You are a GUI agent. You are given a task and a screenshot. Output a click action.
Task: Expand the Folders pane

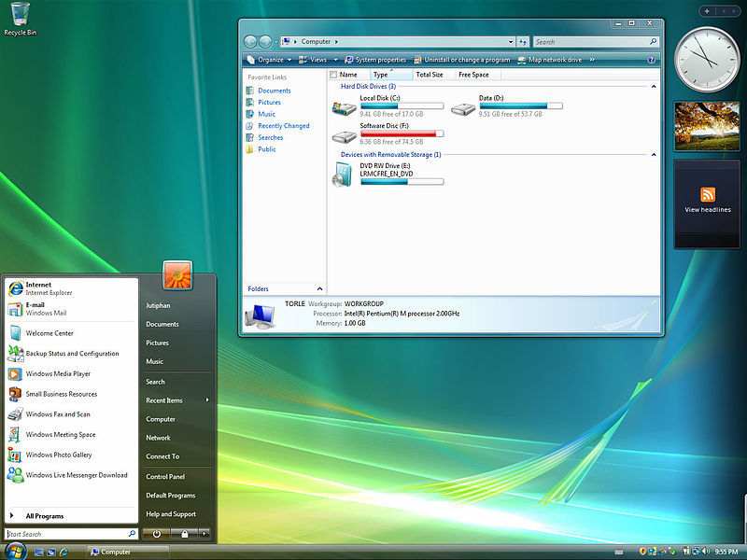point(319,289)
